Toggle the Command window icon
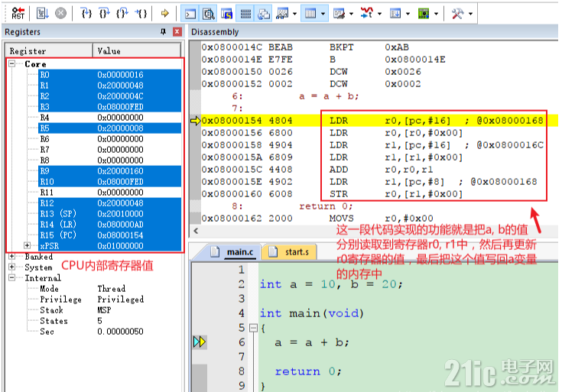This screenshot has height=392, width=562. point(190,14)
